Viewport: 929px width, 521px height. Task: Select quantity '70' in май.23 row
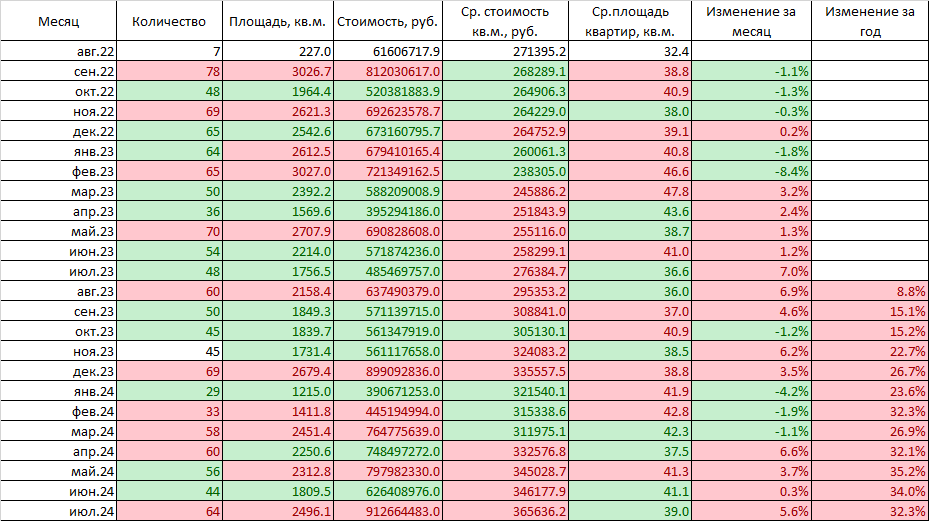coord(169,231)
